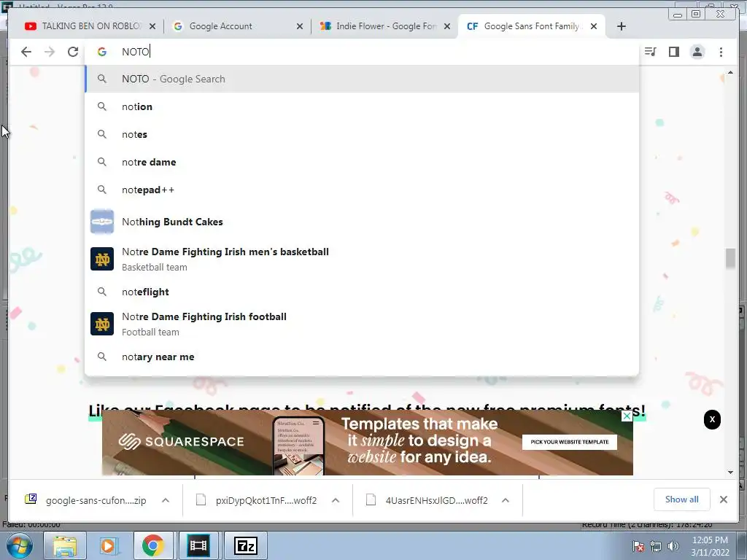Open the Windows Start menu
Viewport: 747px width, 560px height.
pyautogui.click(x=19, y=545)
